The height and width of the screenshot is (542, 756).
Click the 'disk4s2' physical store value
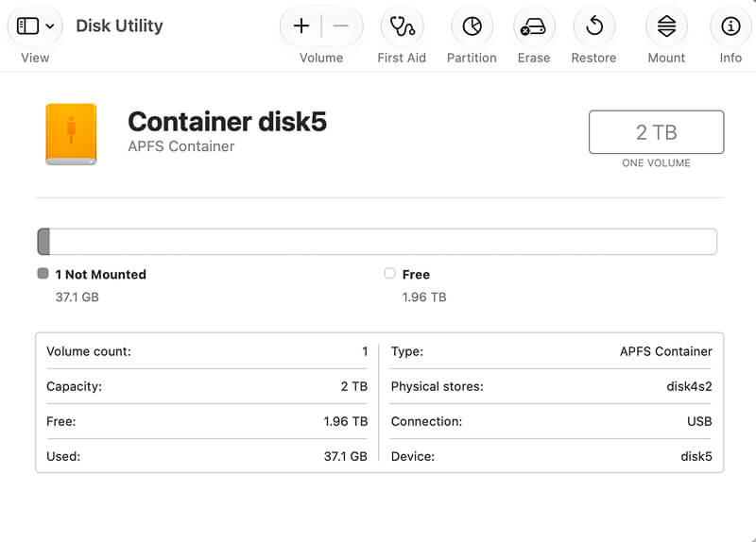click(690, 386)
